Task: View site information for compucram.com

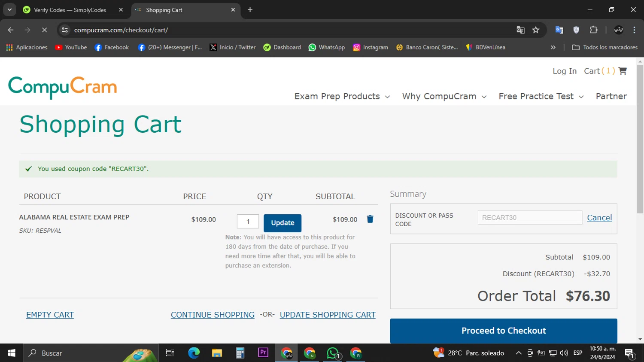Action: click(65, 30)
